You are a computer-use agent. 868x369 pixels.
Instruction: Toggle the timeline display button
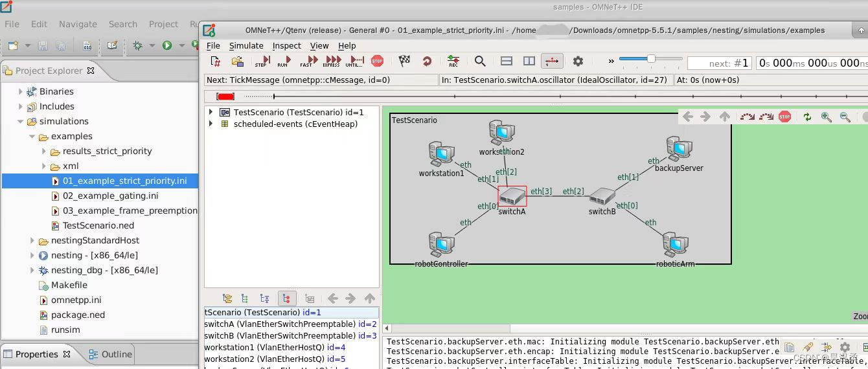[552, 61]
